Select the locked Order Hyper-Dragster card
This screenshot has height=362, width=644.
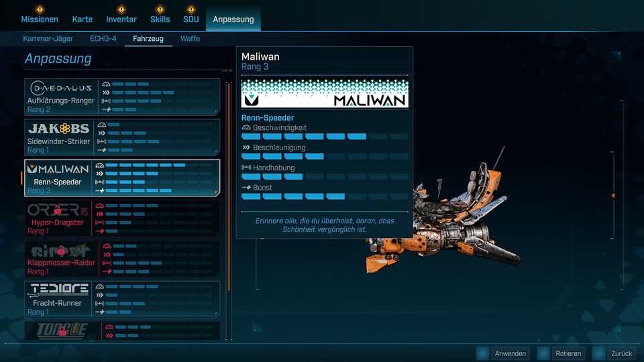coord(122,219)
